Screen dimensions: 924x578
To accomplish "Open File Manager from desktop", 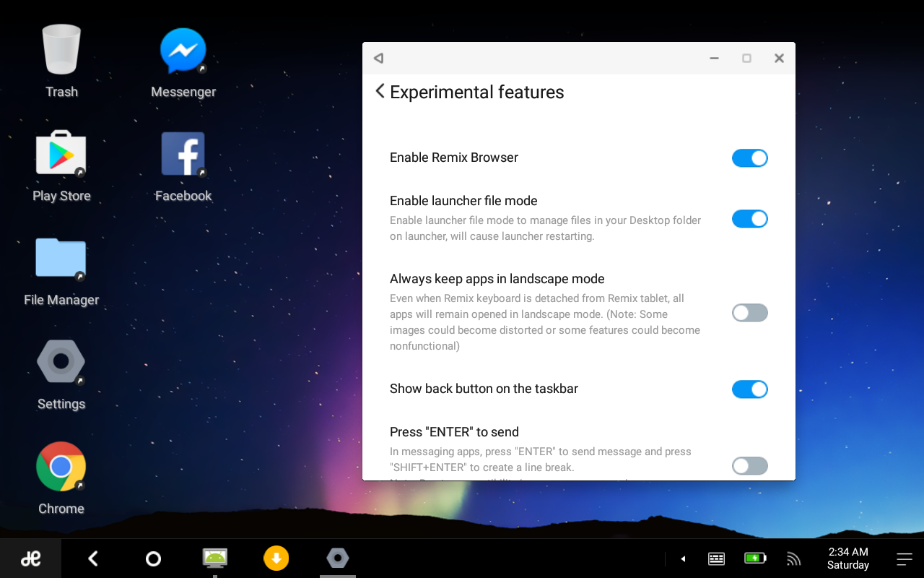I will 61,271.
